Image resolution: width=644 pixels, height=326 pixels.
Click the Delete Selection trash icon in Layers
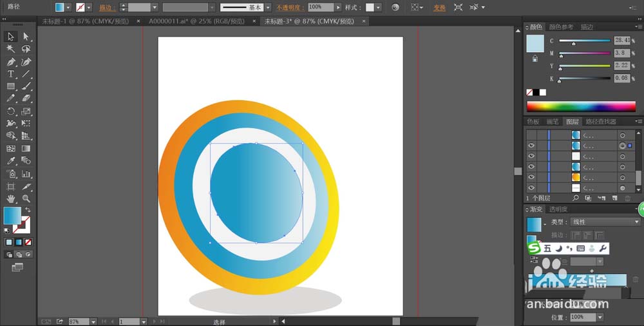pos(627,198)
